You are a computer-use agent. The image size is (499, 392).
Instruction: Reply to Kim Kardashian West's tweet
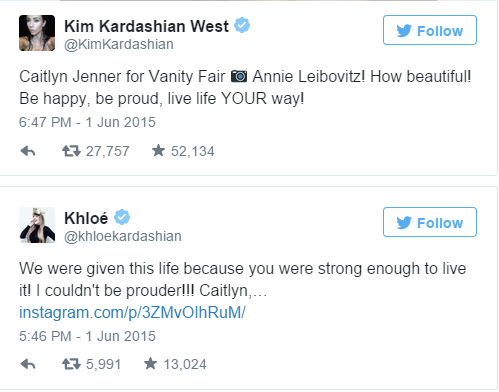click(x=28, y=152)
